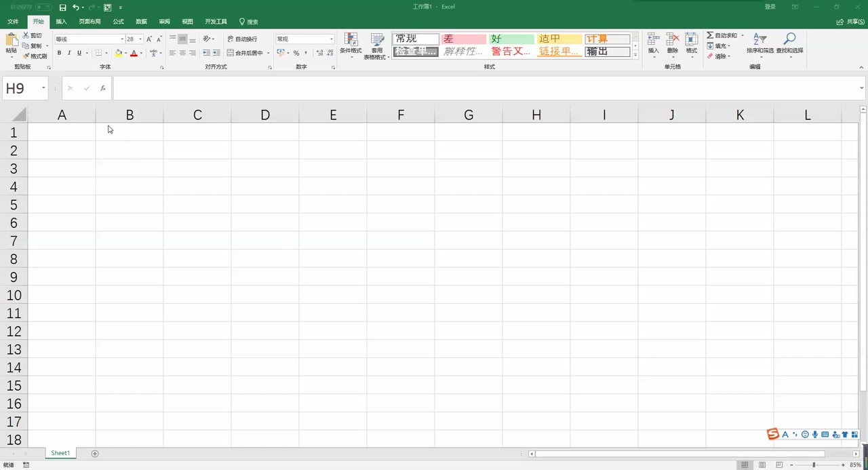Switch to the 插入 ribbon tab
This screenshot has width=868, height=470.
[61, 22]
